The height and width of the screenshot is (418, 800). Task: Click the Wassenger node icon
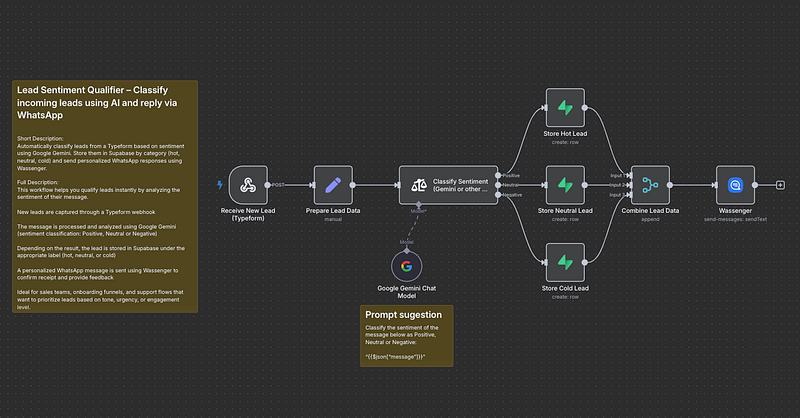(x=735, y=185)
